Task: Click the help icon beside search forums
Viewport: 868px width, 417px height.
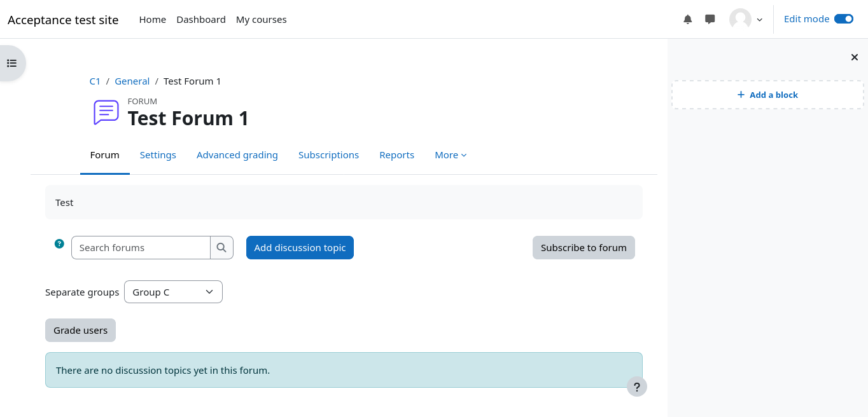Action: click(x=59, y=243)
